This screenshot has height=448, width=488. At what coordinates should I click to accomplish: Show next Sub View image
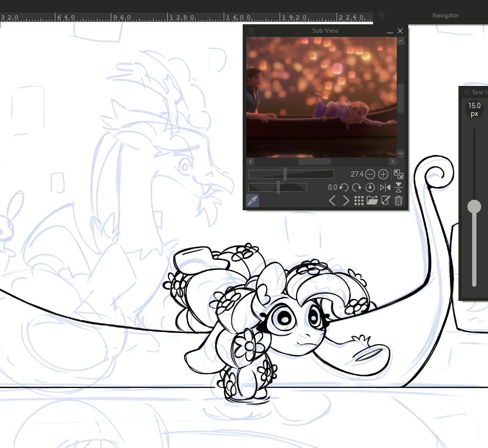tap(346, 201)
